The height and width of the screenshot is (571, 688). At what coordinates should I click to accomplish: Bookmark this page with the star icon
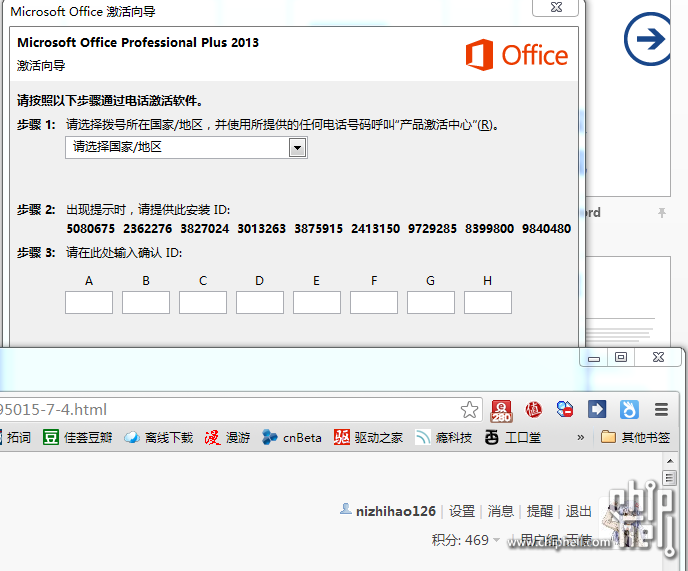469,409
